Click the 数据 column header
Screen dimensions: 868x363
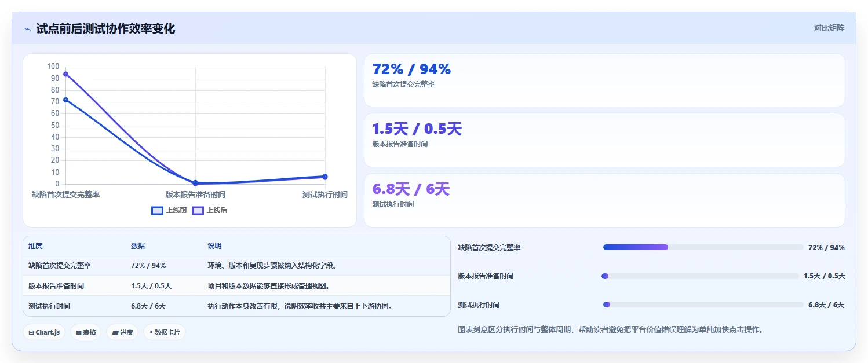coord(138,246)
